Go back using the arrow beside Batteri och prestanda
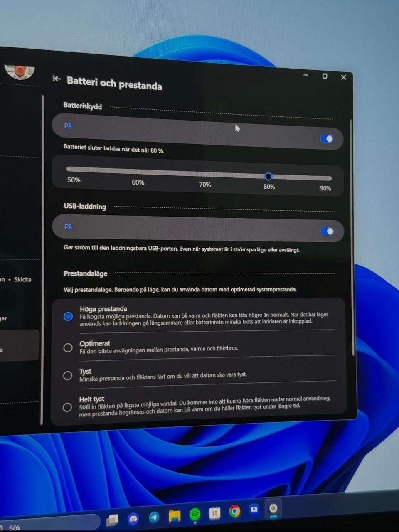The image size is (399, 532). (57, 79)
